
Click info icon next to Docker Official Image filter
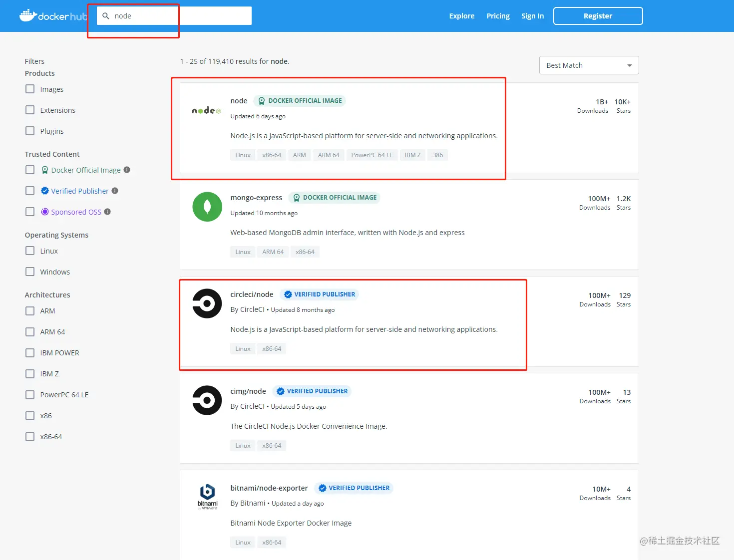127,170
